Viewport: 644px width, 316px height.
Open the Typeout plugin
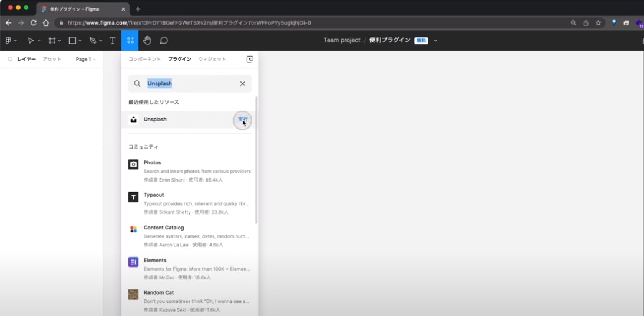coord(190,203)
